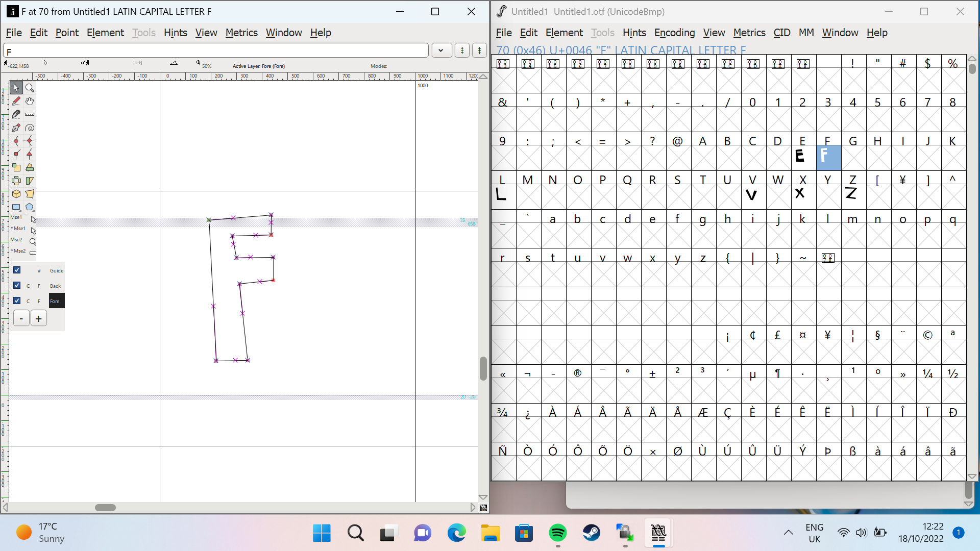980x551 pixels.
Task: Open CID menu in font view
Action: 782,33
